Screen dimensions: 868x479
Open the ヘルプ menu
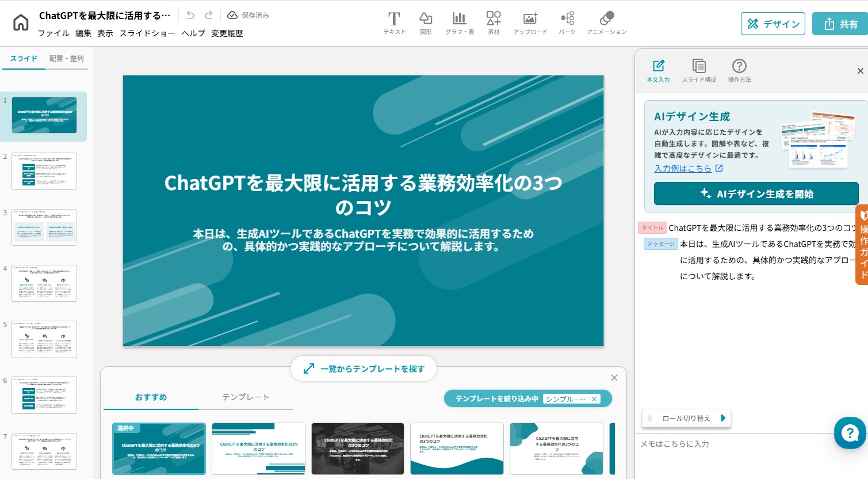click(x=193, y=33)
